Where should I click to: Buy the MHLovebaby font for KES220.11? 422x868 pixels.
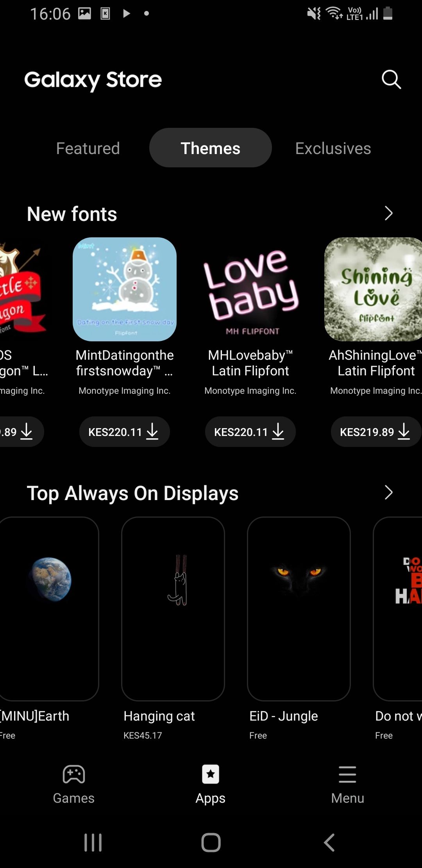[250, 432]
